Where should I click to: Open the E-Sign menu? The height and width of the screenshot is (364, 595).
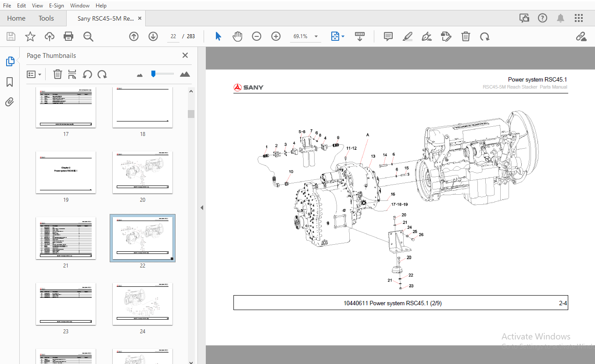(57, 6)
